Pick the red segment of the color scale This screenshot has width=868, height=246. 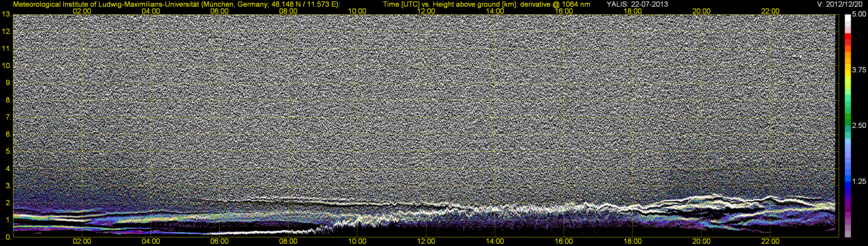(x=848, y=36)
